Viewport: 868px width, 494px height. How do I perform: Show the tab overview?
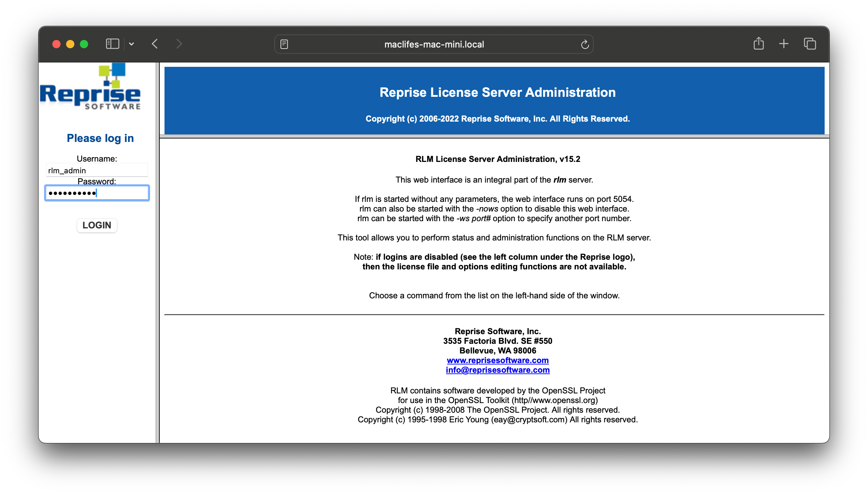[809, 44]
